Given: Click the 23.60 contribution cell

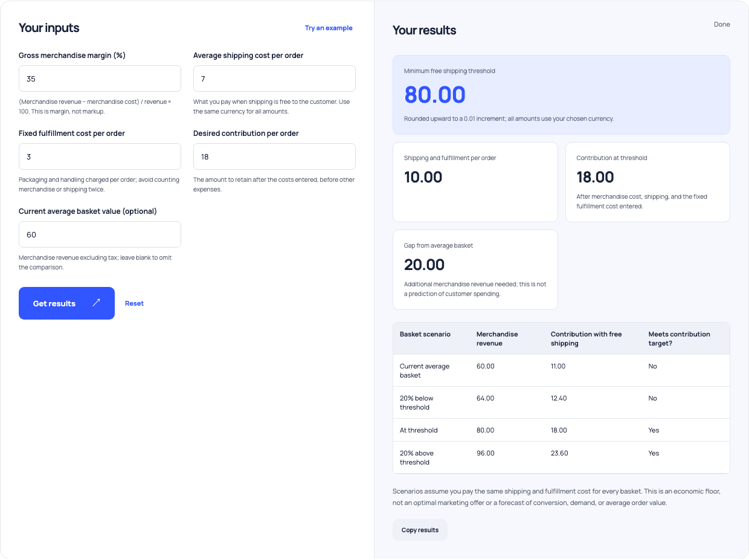Looking at the screenshot, I should click(x=559, y=453).
